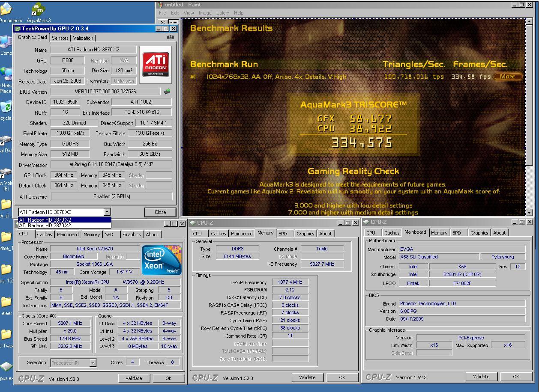Viewport: 539px width, 392px height.
Task: Open the Edit menu in Paint
Action: [175, 13]
